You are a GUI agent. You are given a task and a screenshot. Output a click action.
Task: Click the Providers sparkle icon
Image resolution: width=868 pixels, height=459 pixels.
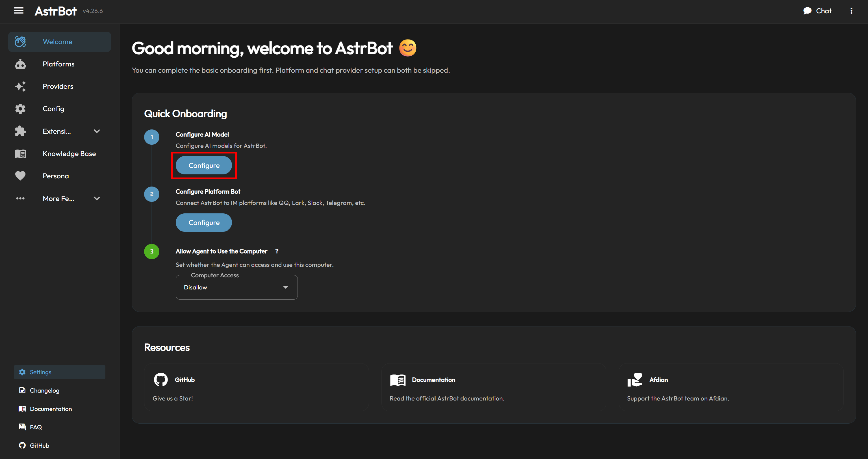point(20,86)
